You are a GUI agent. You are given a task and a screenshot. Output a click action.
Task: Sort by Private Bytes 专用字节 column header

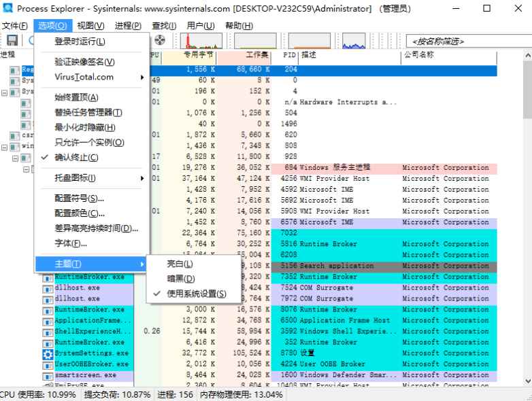189,56
